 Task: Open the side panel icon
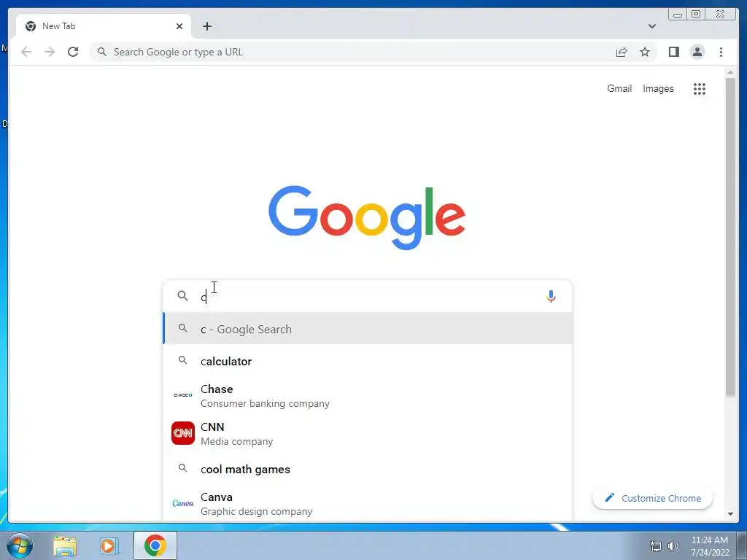[673, 52]
